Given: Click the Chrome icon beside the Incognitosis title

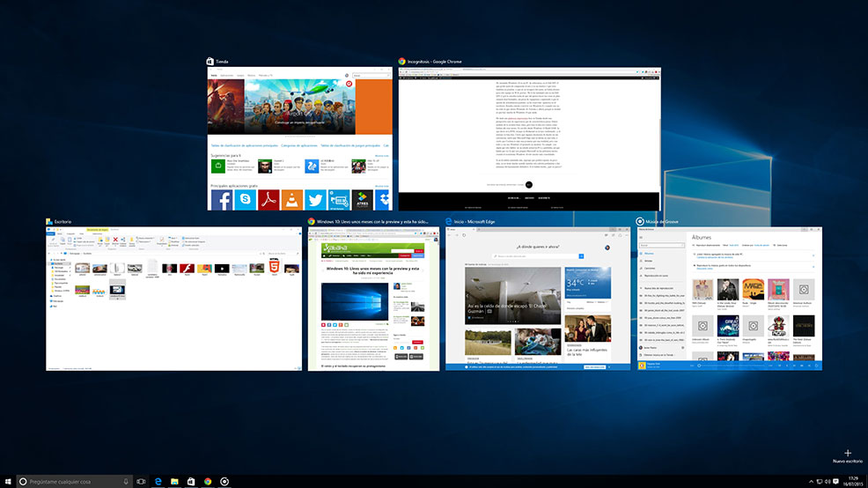Looking at the screenshot, I should pos(402,62).
